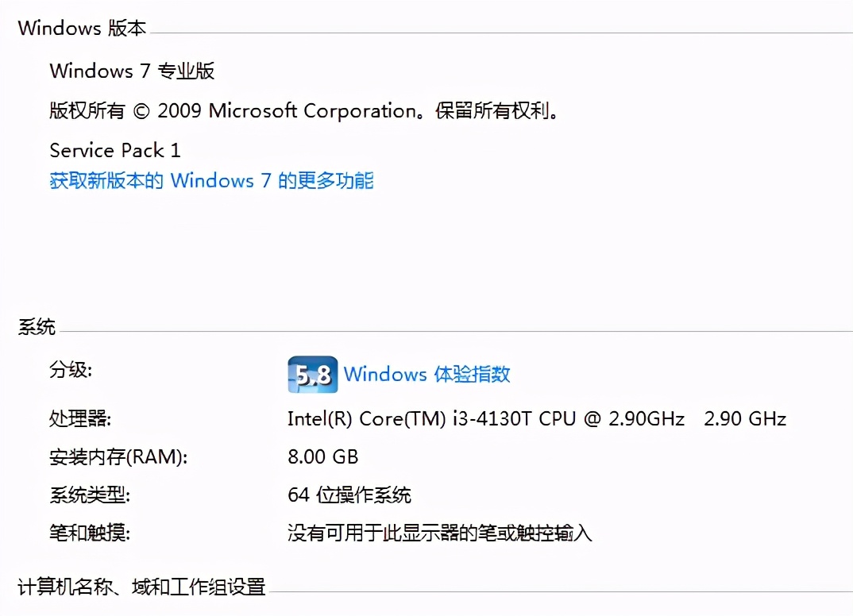Click the 系统 section header
Screen dimensions: 853x616
click(x=34, y=326)
